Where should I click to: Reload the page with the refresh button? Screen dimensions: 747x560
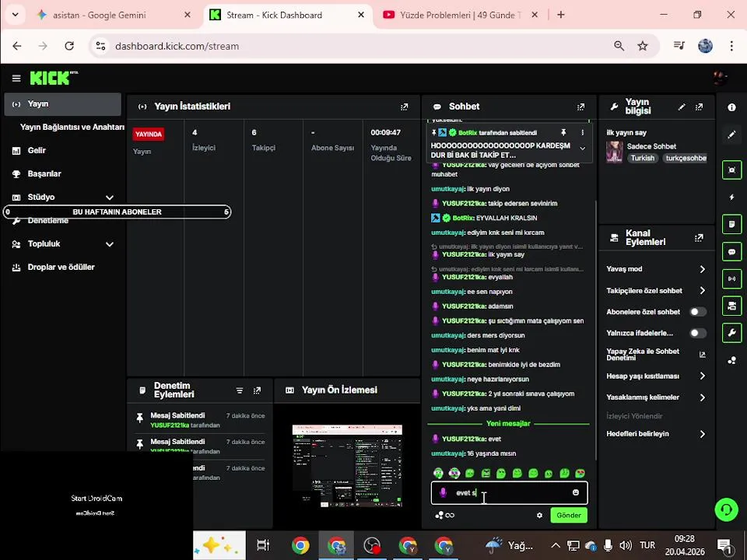[x=69, y=46]
